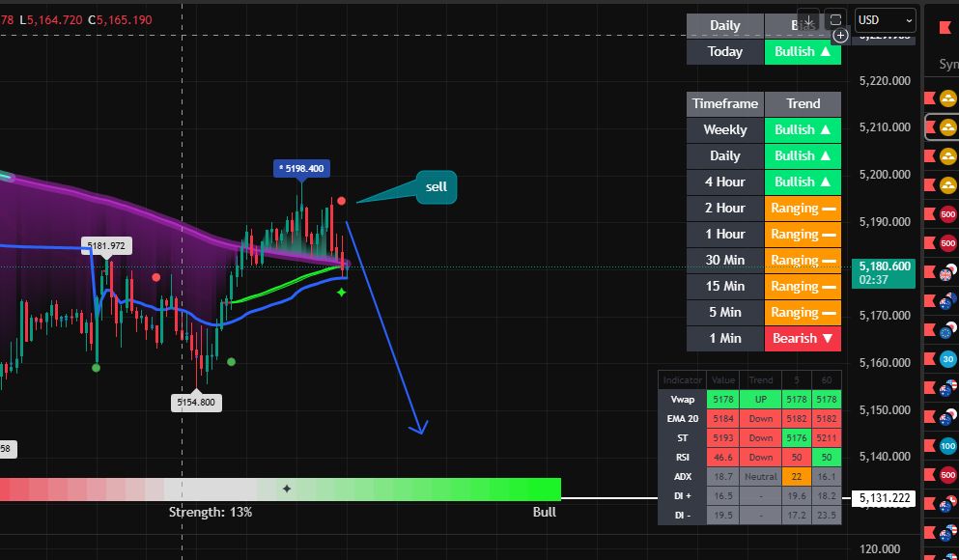The width and height of the screenshot is (959, 560).
Task: Click the Vwap row in indicator table
Action: point(681,399)
